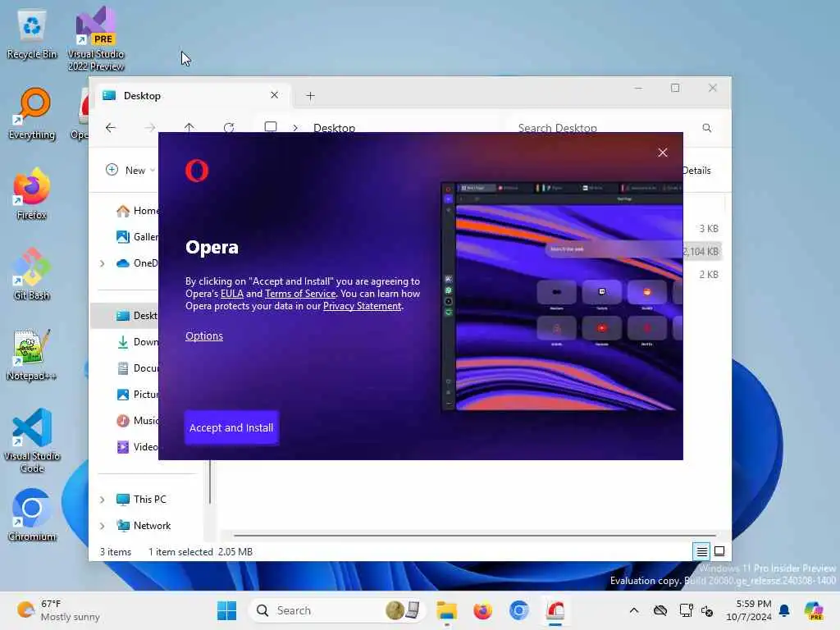This screenshot has height=630, width=840.
Task: Click the horizontal scrollbar in File Explorer
Action: click(475, 535)
